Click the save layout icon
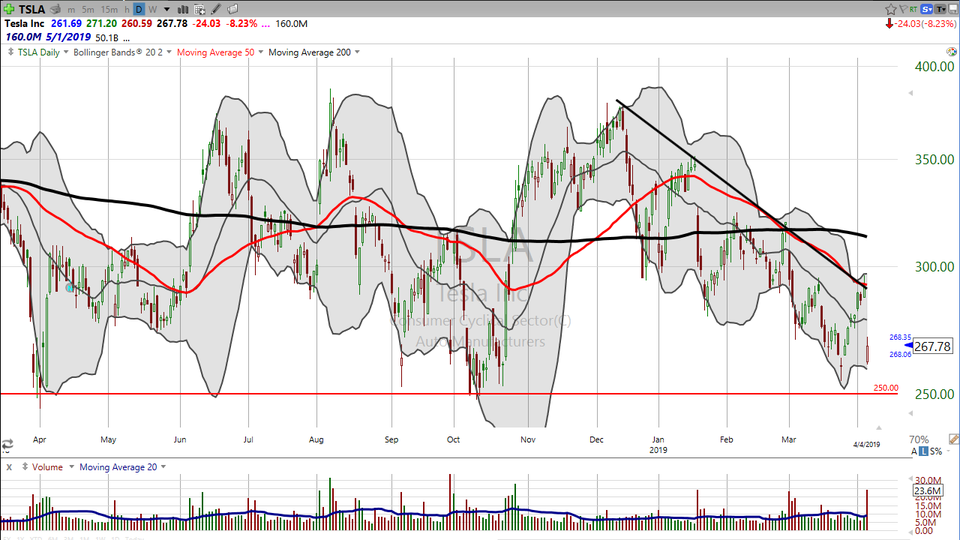Viewport: 960px width, 540px height. [953, 9]
